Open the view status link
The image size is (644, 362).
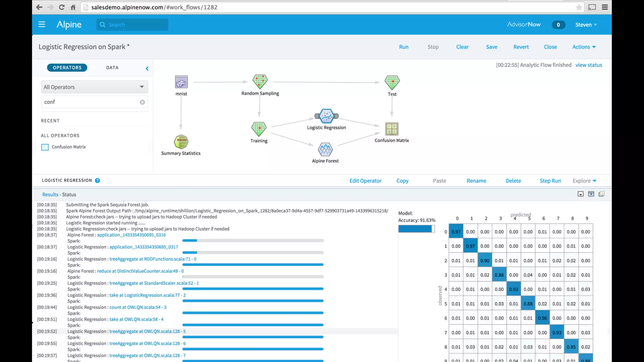pos(589,65)
